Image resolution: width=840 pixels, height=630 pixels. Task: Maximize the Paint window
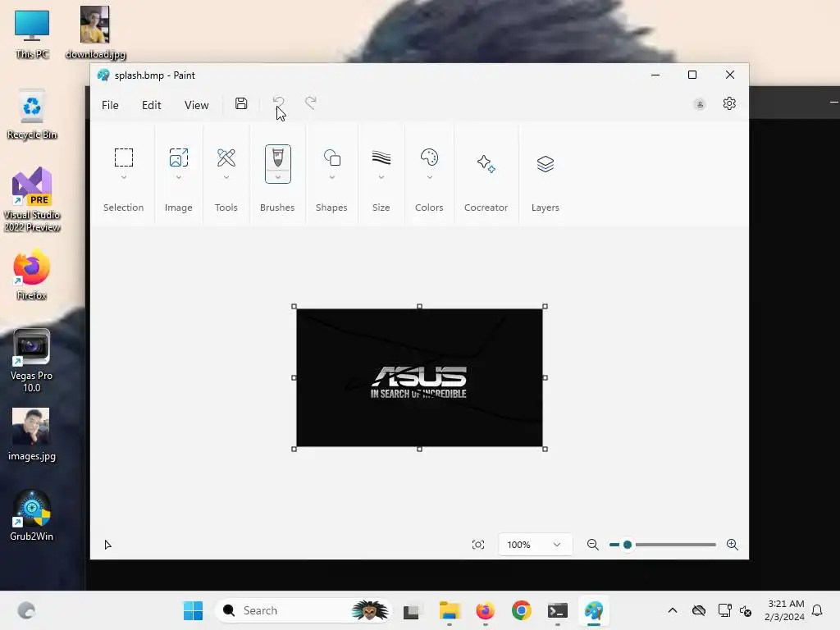[x=692, y=75]
